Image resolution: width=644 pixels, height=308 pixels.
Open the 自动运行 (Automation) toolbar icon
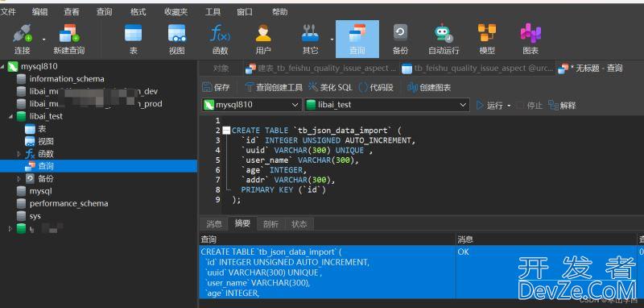444,40
